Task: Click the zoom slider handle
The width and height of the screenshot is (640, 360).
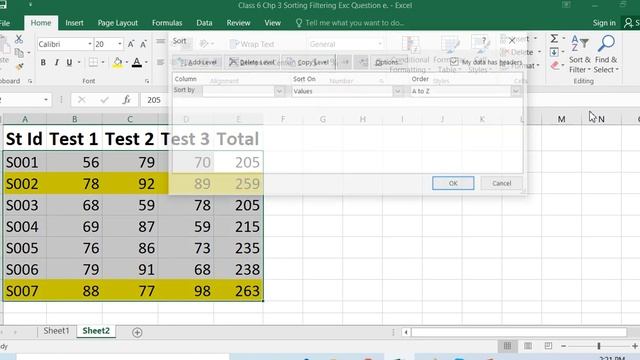Action: pos(599,346)
